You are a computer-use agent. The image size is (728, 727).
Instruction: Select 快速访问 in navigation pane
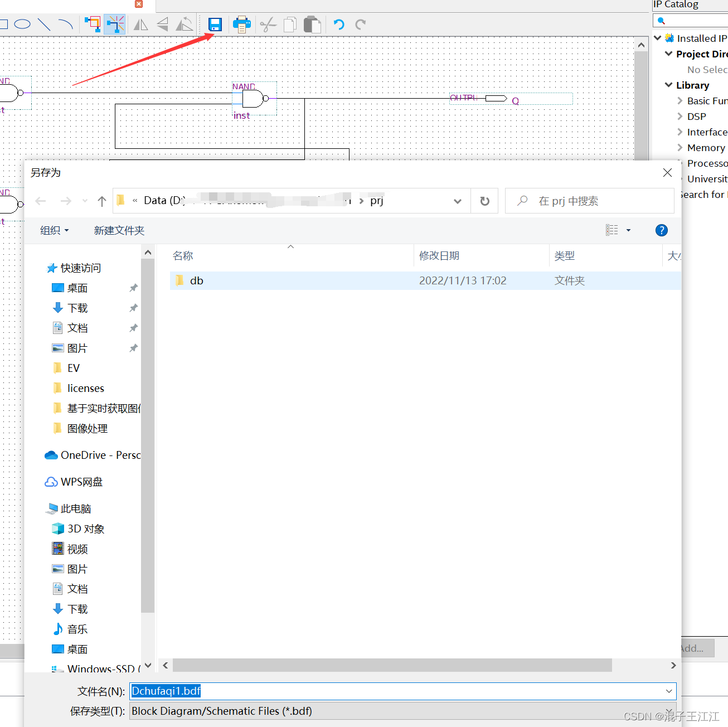coord(74,268)
